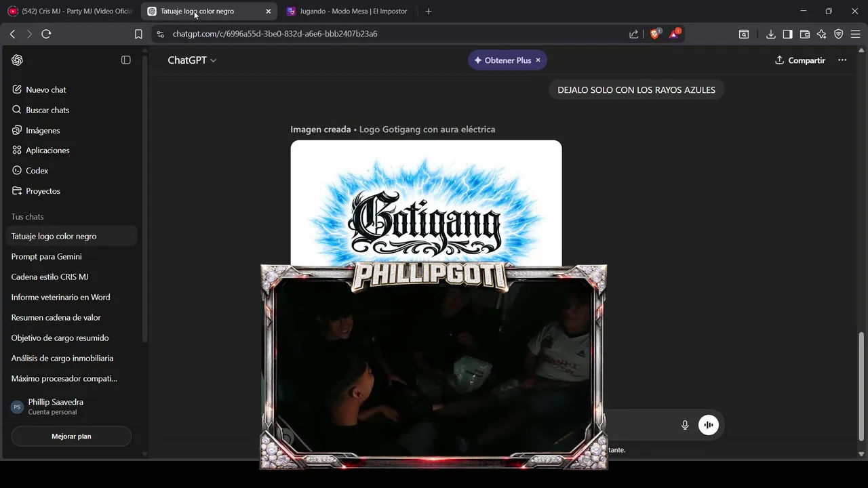Open the generated Gotigang logo image
The image size is (868, 488).
click(426, 203)
